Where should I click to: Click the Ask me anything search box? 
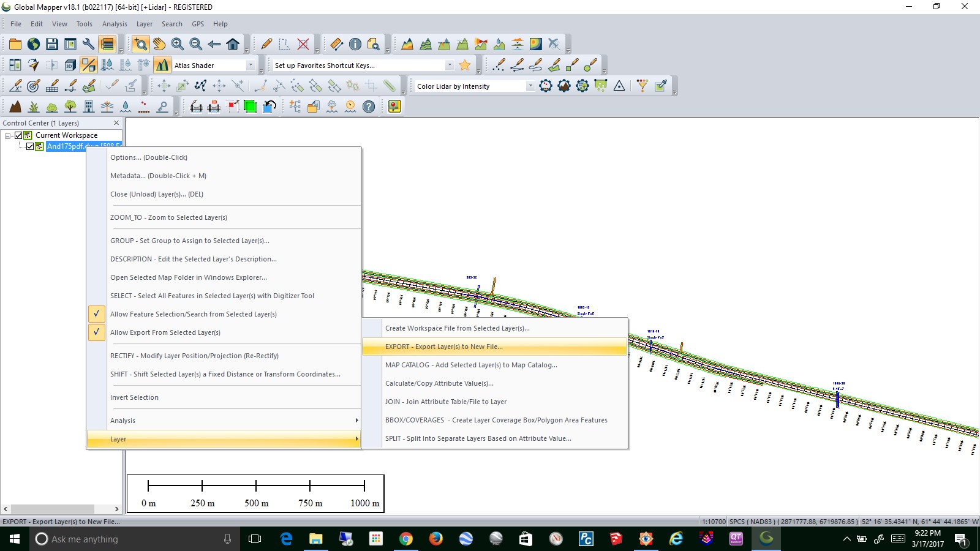pos(135,539)
